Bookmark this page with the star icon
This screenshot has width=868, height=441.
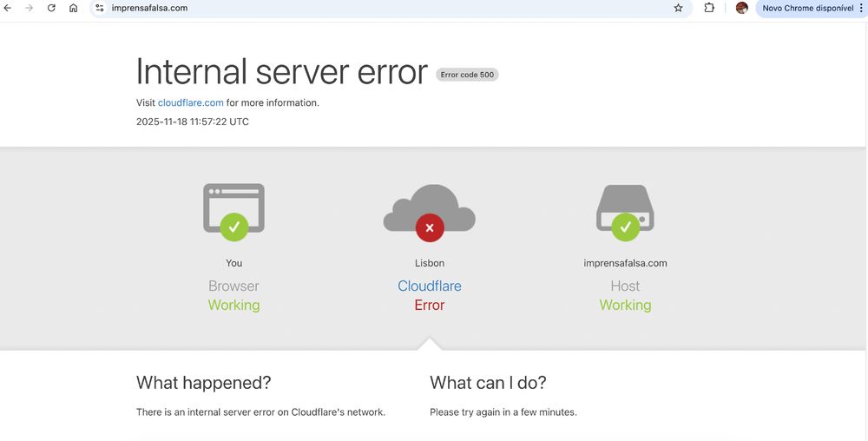coord(678,8)
